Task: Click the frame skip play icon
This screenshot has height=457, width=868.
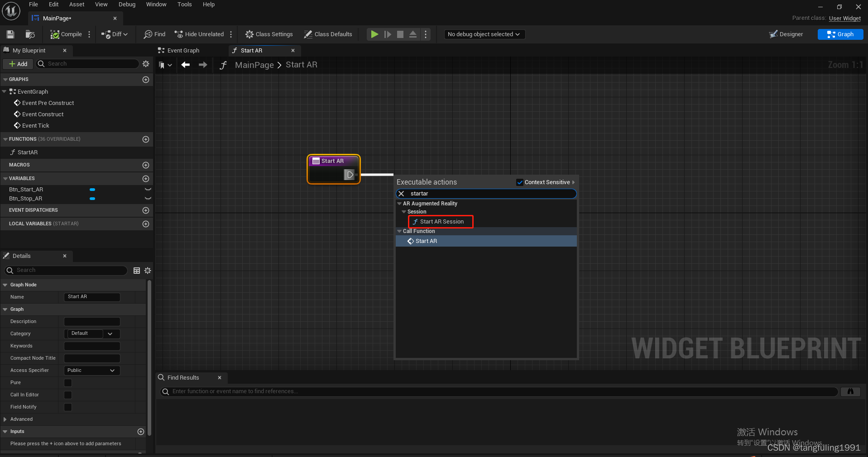Action: 388,34
